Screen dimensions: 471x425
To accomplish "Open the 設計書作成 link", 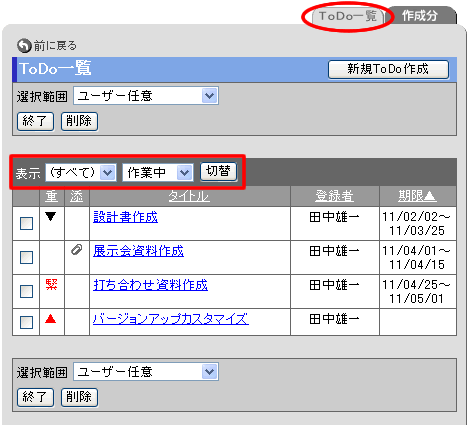I will coord(125,217).
